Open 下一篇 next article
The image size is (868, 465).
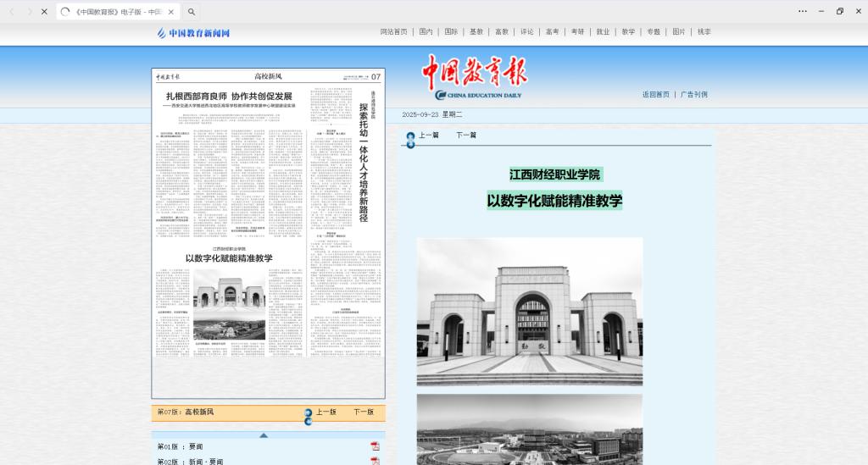[466, 136]
